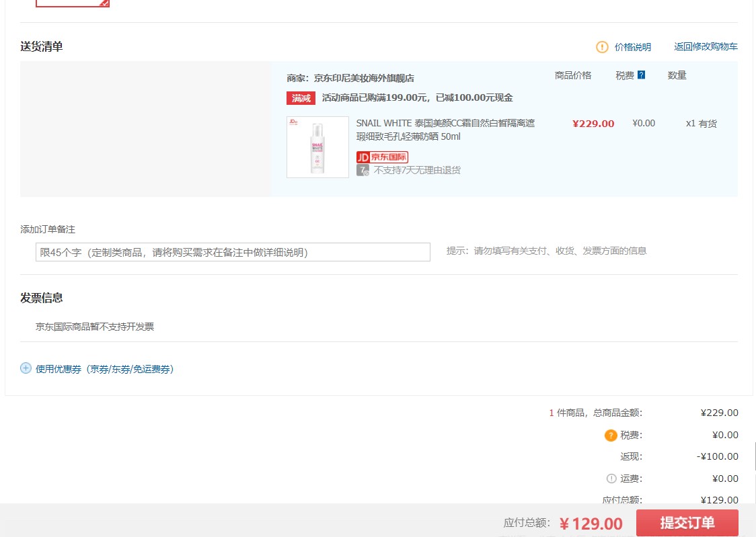Click the orange price explanation warning icon
Image resolution: width=756 pixels, height=537 pixels.
(x=602, y=47)
